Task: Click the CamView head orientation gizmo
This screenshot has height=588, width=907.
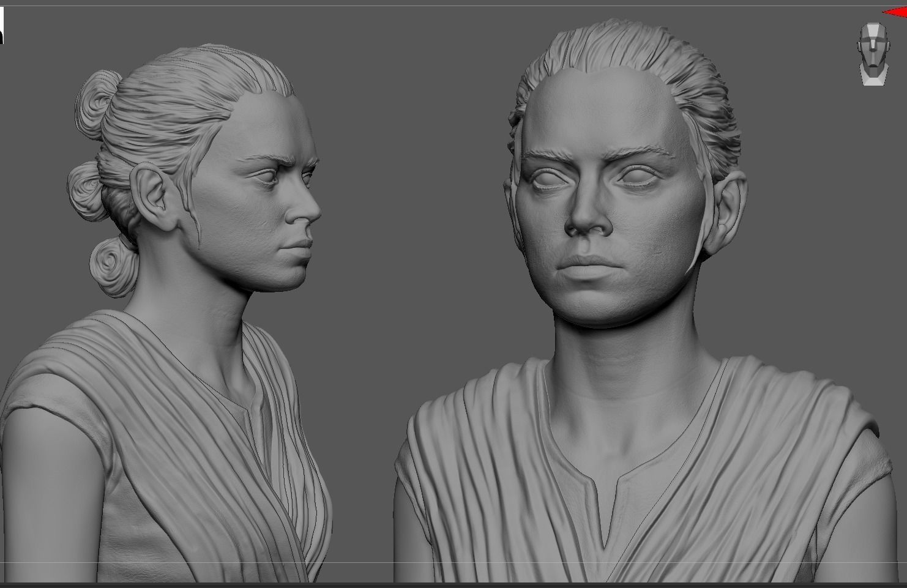Action: tap(872, 54)
